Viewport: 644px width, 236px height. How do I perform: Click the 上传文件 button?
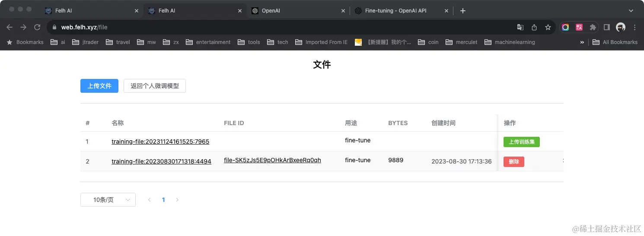click(99, 86)
